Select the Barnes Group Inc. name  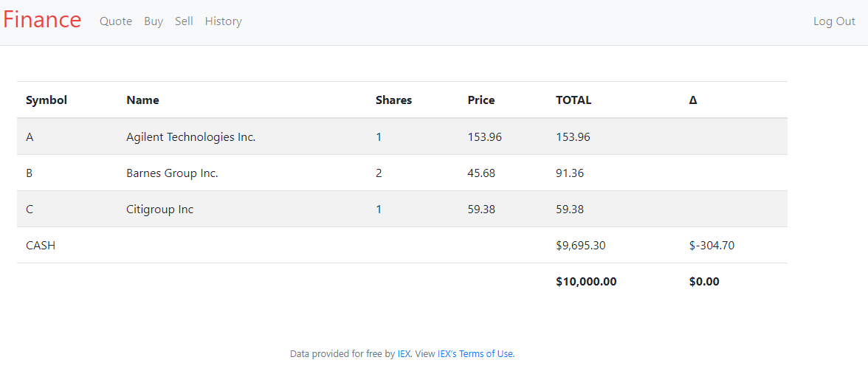172,173
